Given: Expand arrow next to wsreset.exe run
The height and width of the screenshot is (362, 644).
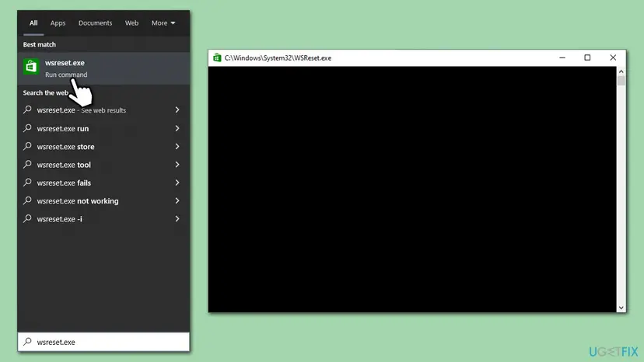Looking at the screenshot, I should [x=177, y=128].
